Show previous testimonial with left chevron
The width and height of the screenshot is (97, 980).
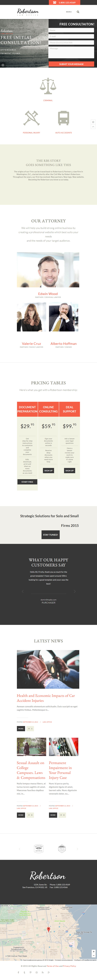point(22,591)
